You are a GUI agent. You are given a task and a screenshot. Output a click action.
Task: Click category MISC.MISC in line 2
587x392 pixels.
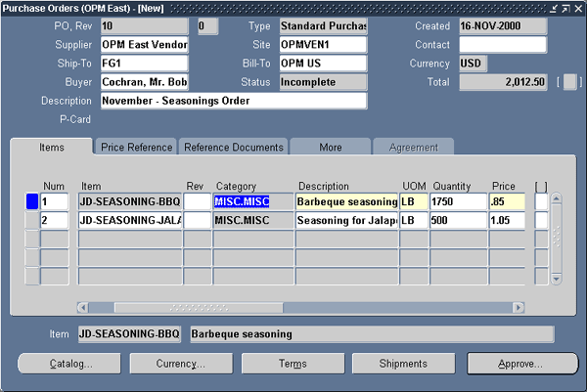click(x=253, y=220)
